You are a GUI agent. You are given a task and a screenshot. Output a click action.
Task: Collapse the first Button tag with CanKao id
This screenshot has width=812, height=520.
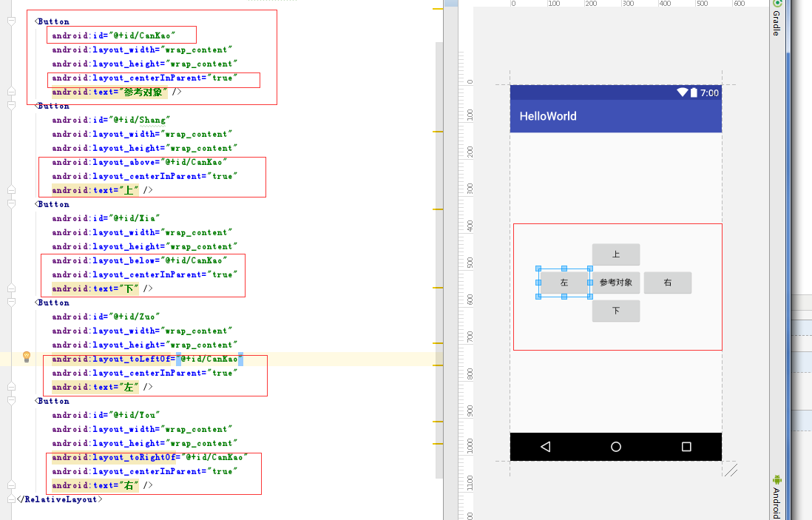tap(11, 21)
